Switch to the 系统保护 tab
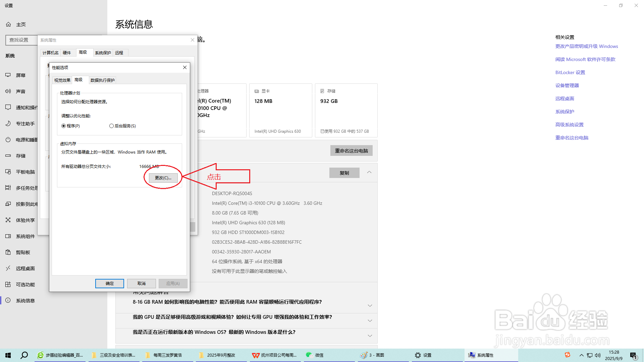Viewport: 644px width, 362px height. pos(103,53)
